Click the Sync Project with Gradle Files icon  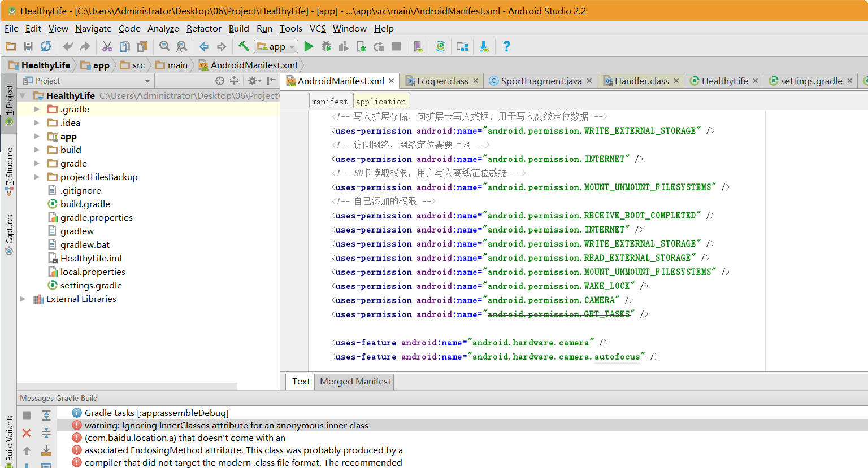[x=440, y=46]
